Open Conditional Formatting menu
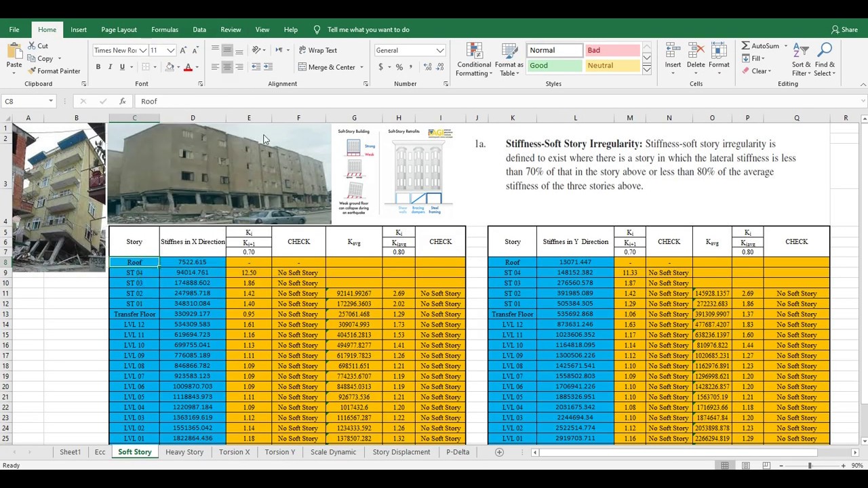The image size is (868, 488). point(474,60)
